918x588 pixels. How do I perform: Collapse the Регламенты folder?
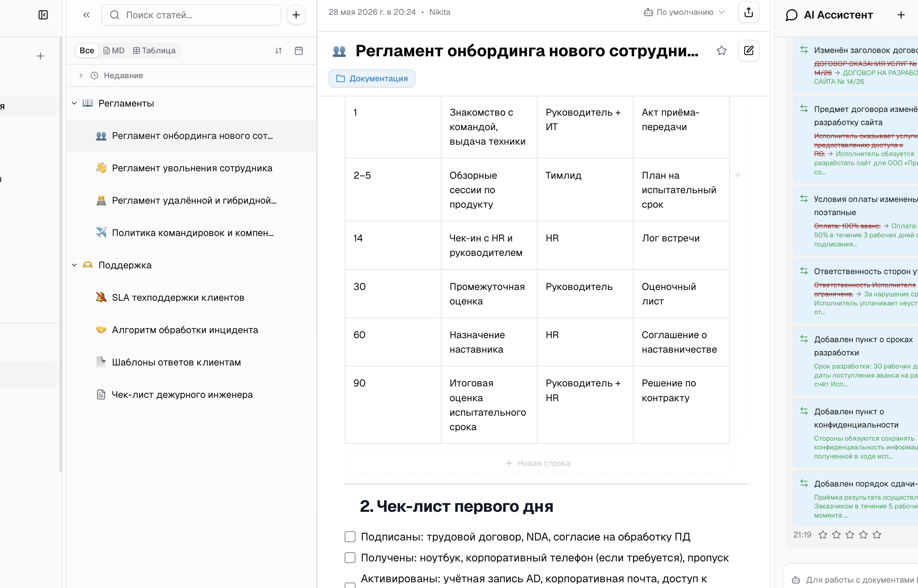(74, 103)
